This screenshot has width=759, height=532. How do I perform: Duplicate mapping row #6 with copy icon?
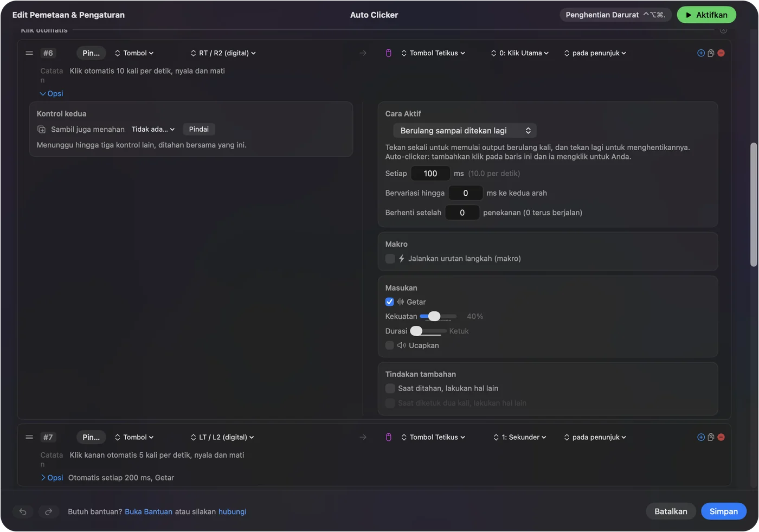711,53
